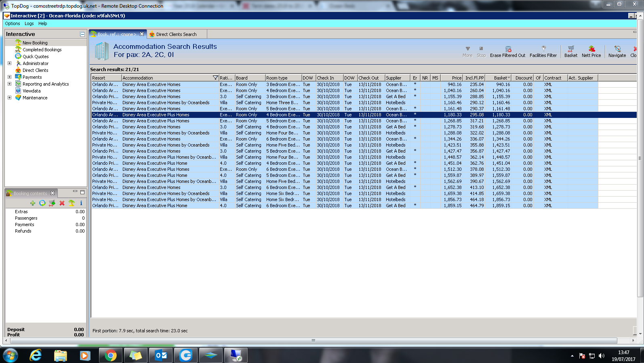The image size is (644, 363).
Task: Sort by Board column header
Action: tap(250, 78)
